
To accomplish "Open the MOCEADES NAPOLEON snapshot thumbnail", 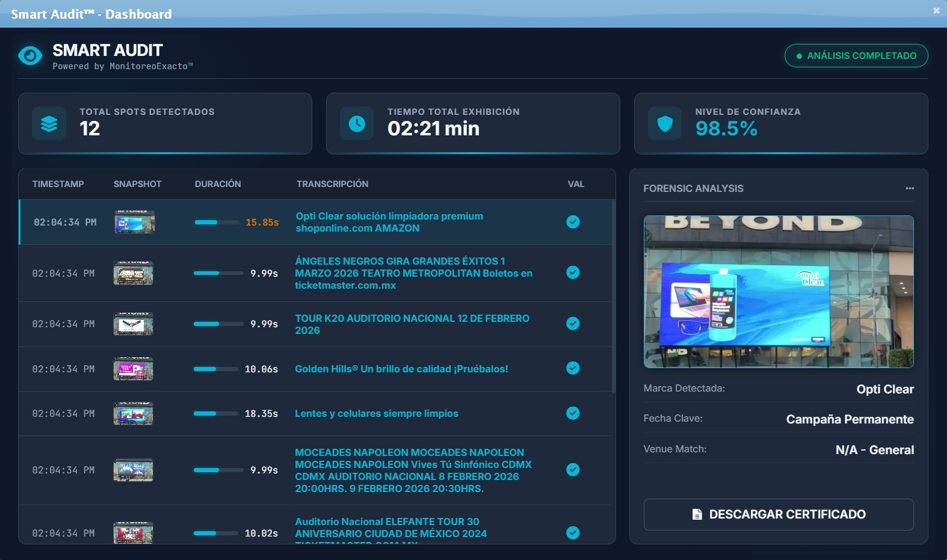I will pos(133,470).
